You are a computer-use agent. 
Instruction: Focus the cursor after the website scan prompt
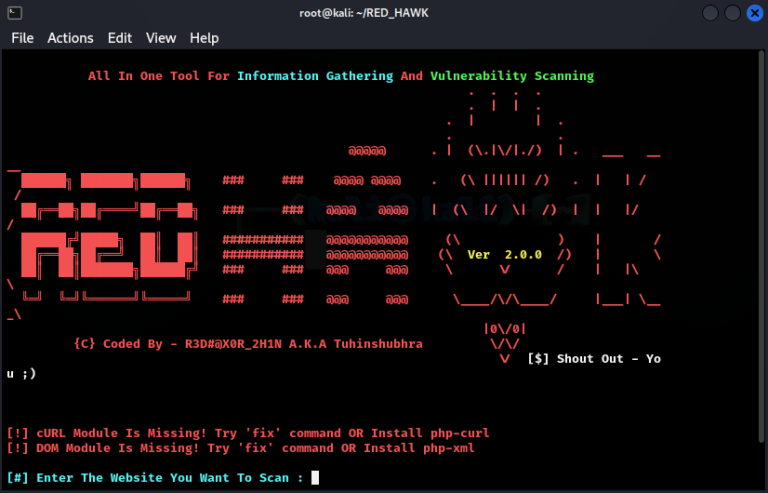(x=315, y=478)
